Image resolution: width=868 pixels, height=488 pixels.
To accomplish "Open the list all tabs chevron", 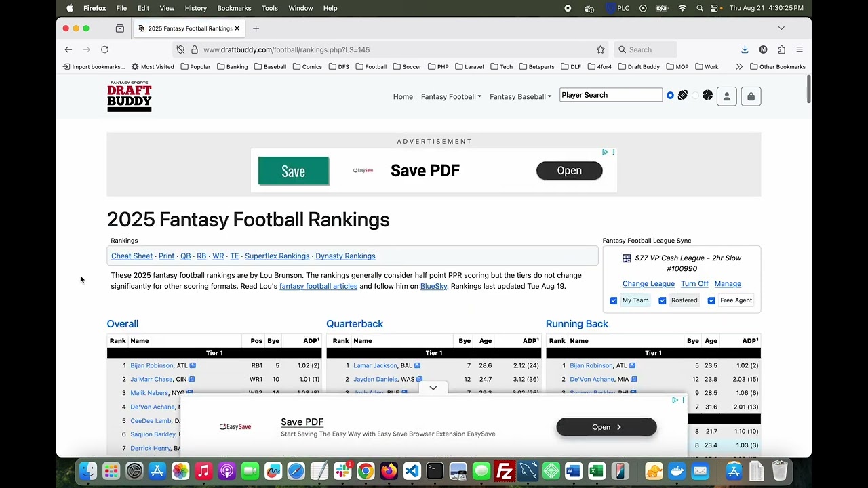I will click(x=781, y=28).
